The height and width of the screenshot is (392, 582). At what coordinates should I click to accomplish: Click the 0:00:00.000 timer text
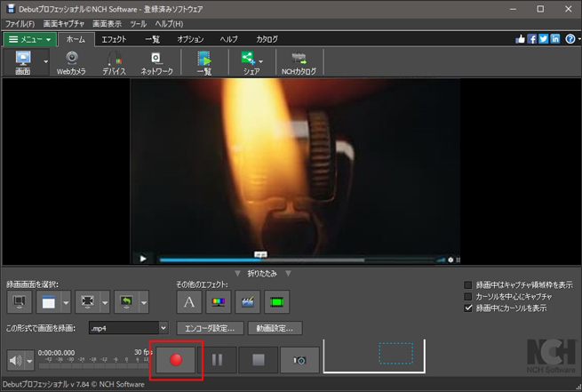pyautogui.click(x=56, y=353)
